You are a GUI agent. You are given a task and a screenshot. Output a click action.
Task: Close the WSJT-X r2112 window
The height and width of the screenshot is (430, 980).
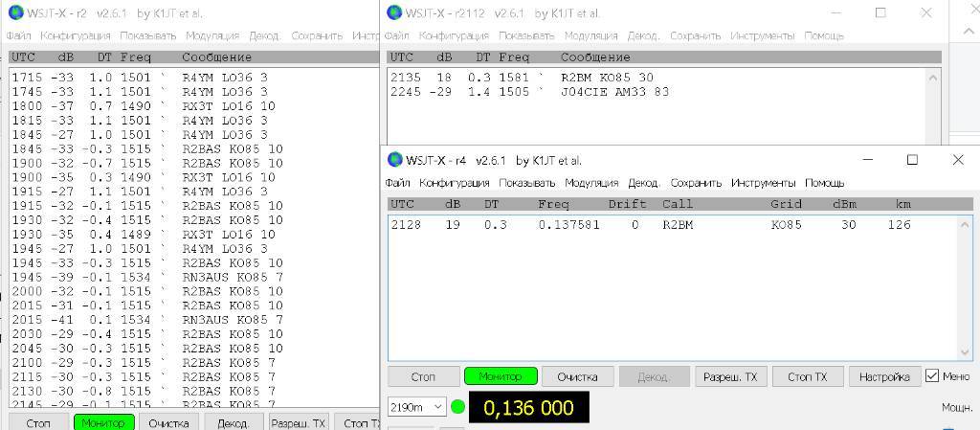click(925, 12)
